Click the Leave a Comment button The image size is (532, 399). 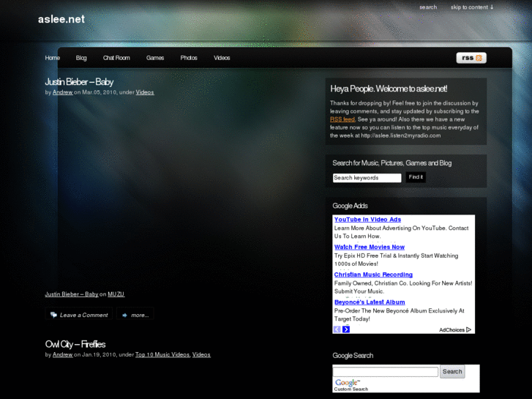[x=79, y=315]
